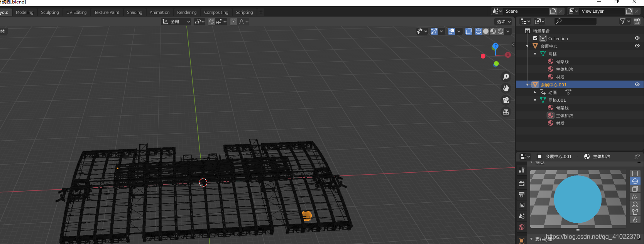Create a new collection in outliner

[x=637, y=21]
